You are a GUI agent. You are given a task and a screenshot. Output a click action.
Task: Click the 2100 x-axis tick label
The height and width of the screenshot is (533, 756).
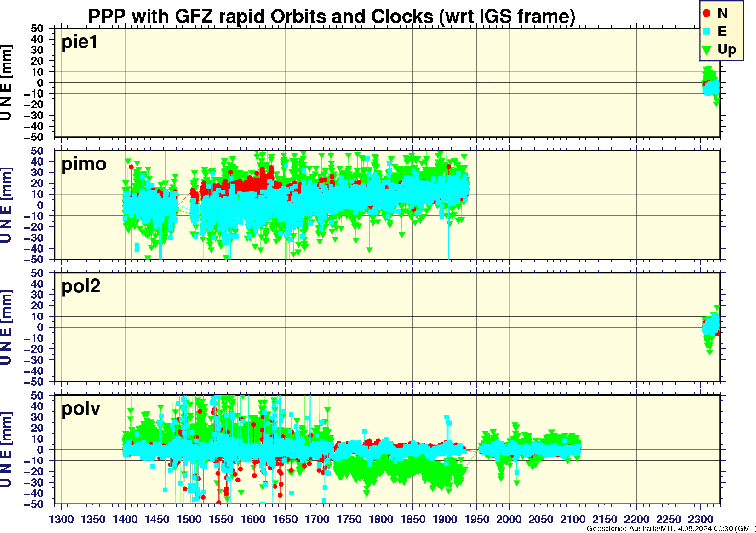[573, 520]
